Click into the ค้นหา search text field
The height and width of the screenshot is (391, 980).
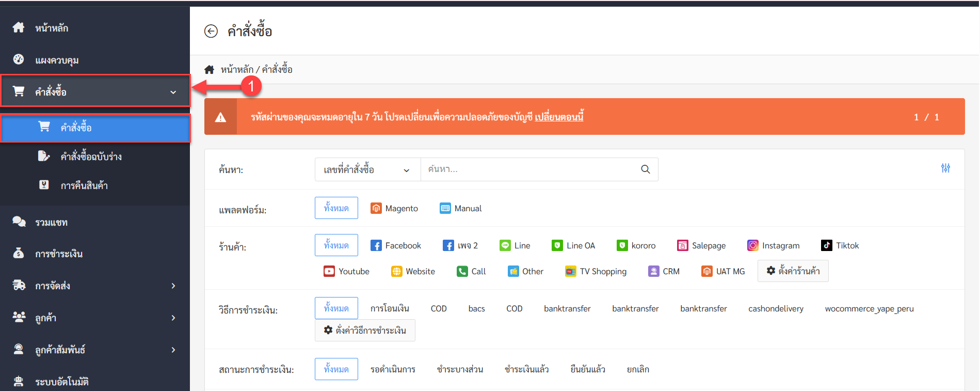click(529, 169)
